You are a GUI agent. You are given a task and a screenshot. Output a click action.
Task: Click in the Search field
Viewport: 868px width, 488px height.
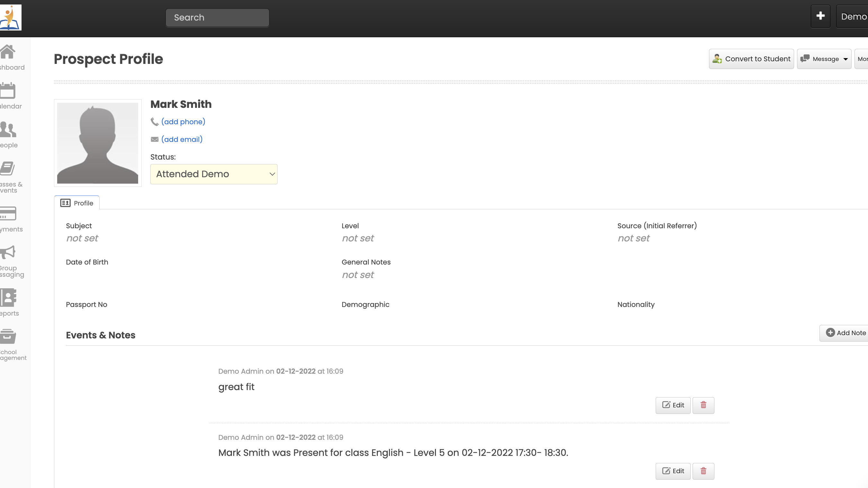[x=217, y=18]
